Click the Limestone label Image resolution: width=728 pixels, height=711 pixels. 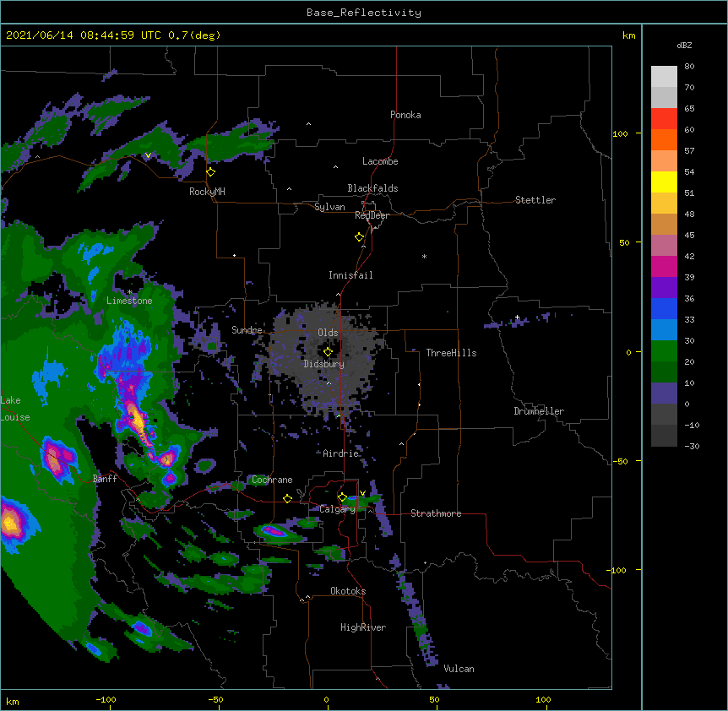[129, 301]
